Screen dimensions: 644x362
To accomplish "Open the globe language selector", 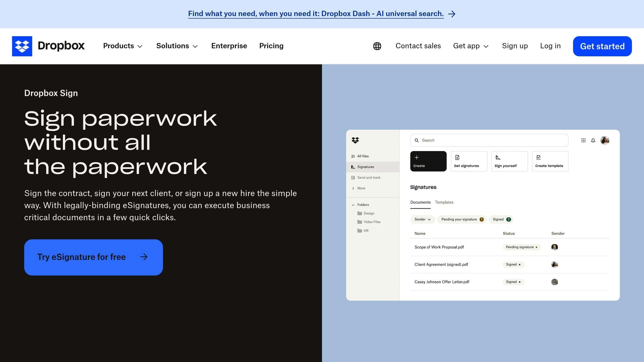I will pos(377,46).
